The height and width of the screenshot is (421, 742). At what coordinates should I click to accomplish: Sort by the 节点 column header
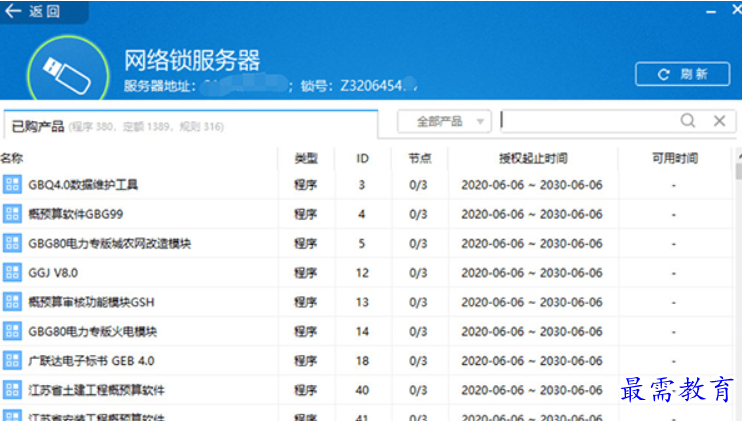click(420, 158)
